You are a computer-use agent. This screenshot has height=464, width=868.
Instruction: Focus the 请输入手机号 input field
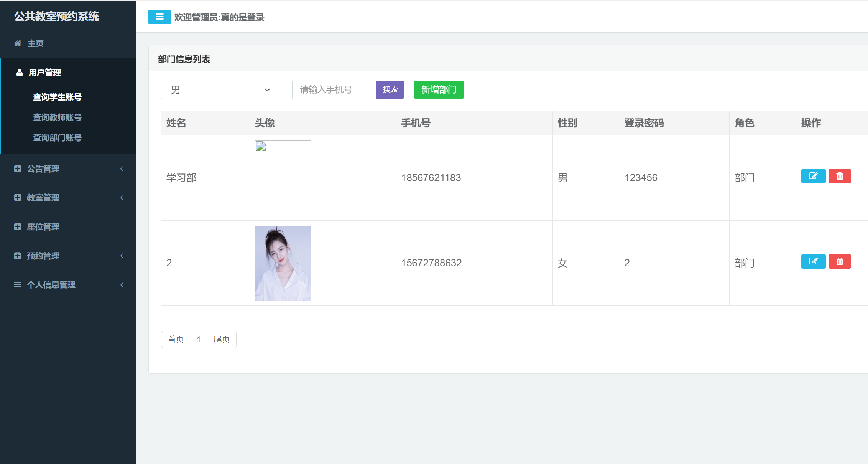coord(334,90)
